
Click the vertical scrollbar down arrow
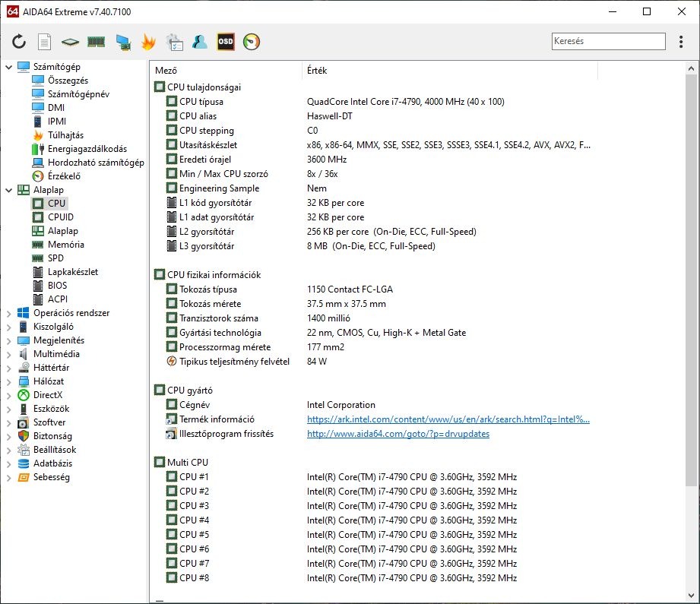coord(691,596)
